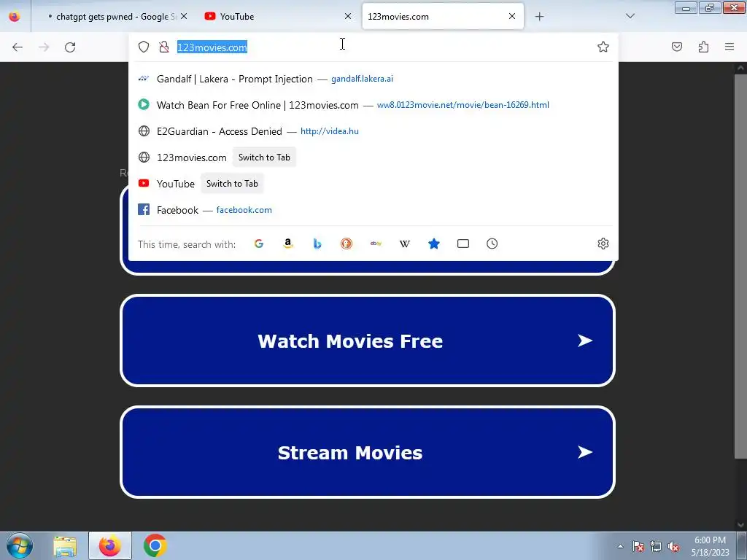Show hidden system tray icons
747x560 pixels.
620,546
